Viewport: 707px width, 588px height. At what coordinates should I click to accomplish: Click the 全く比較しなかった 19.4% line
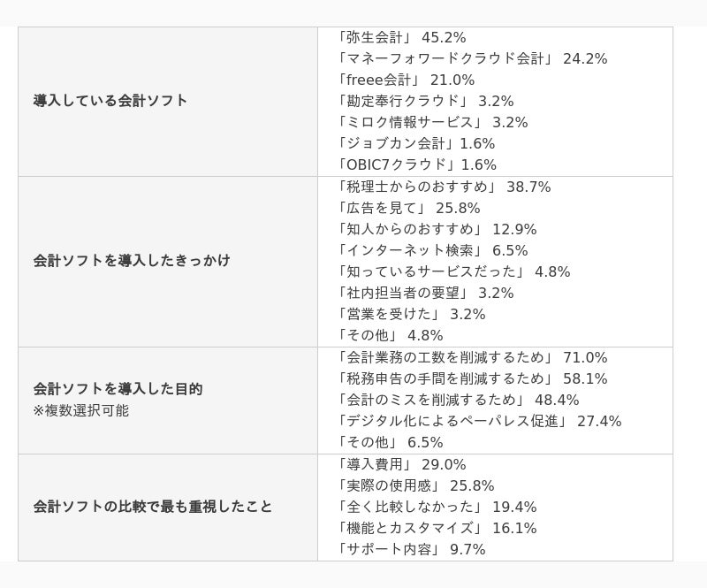pos(437,507)
